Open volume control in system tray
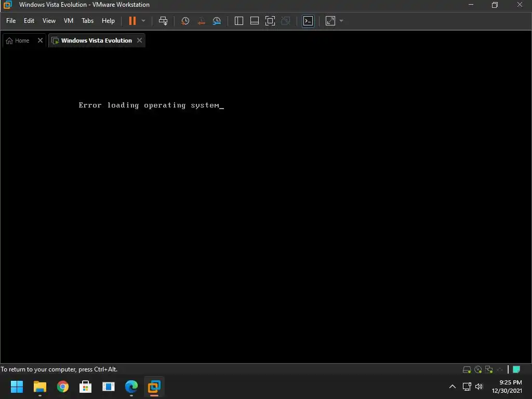 478,387
